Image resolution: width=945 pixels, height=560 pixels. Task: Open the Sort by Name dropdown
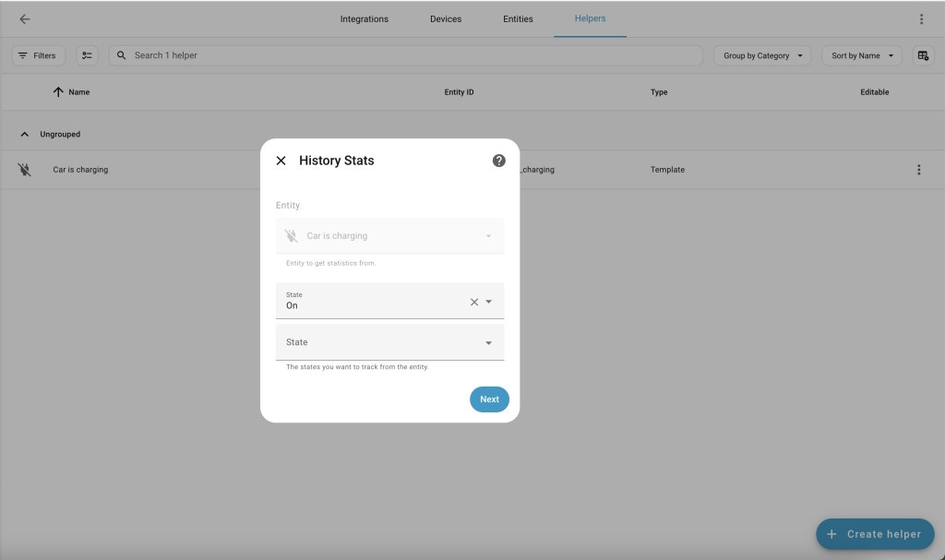(861, 55)
